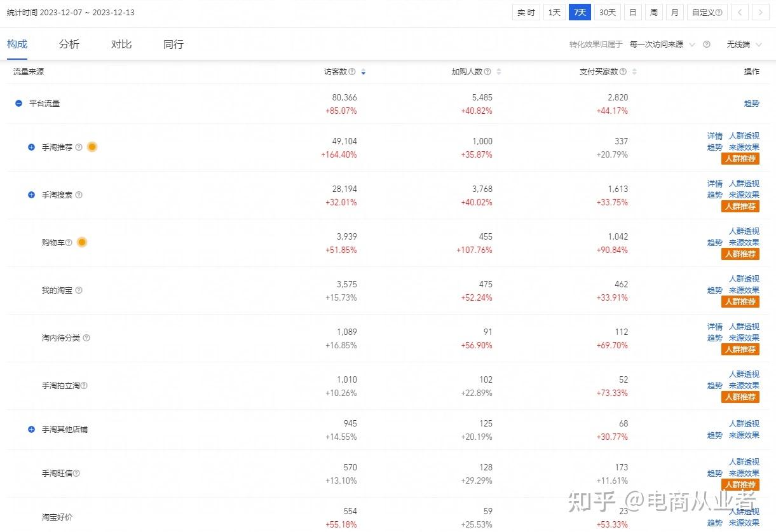Click help icon next to 加购人数 header
The height and width of the screenshot is (532, 776).
(x=487, y=72)
